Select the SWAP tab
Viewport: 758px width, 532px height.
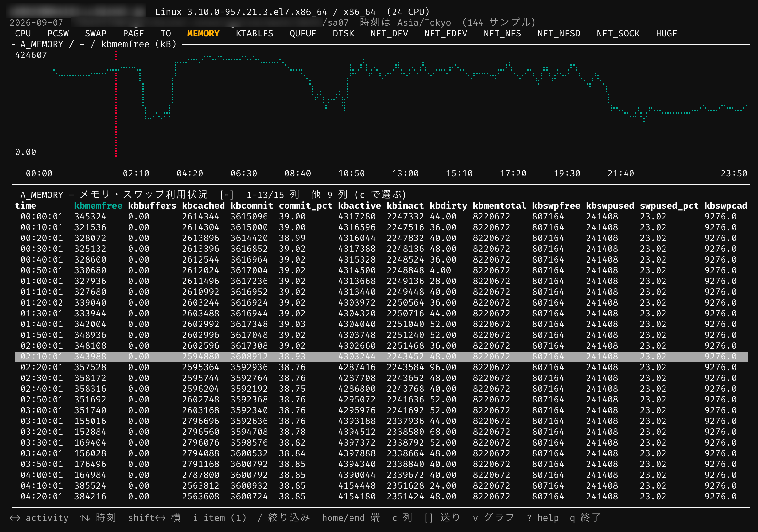[96, 33]
